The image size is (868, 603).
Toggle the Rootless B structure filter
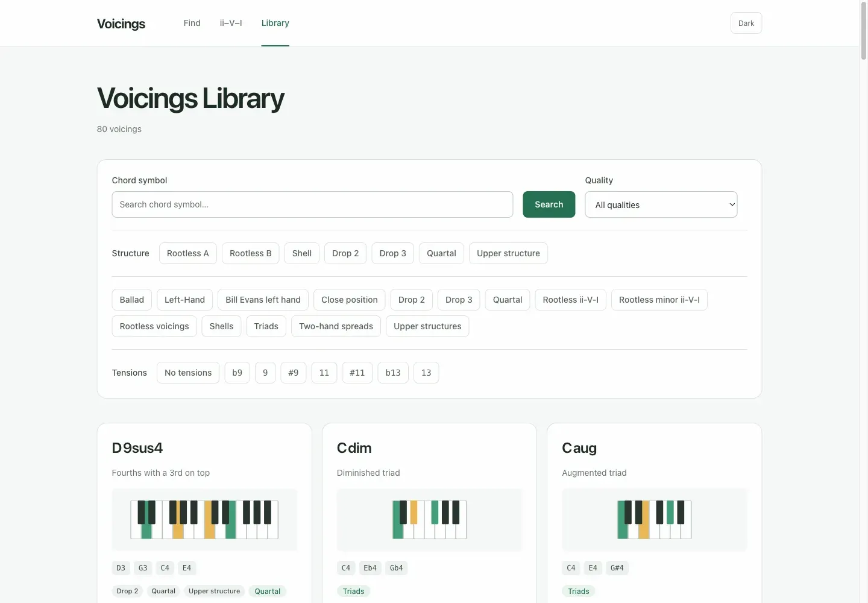[x=251, y=253]
